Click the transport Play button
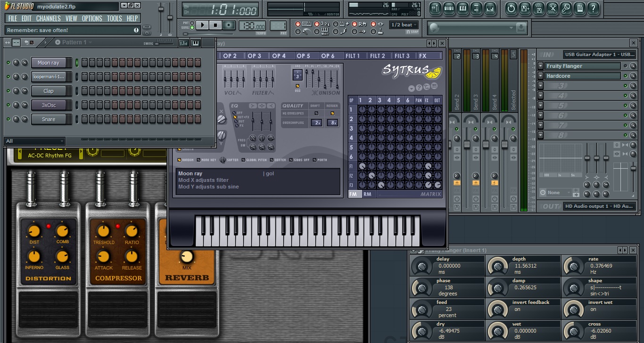The height and width of the screenshot is (343, 644). pos(202,25)
